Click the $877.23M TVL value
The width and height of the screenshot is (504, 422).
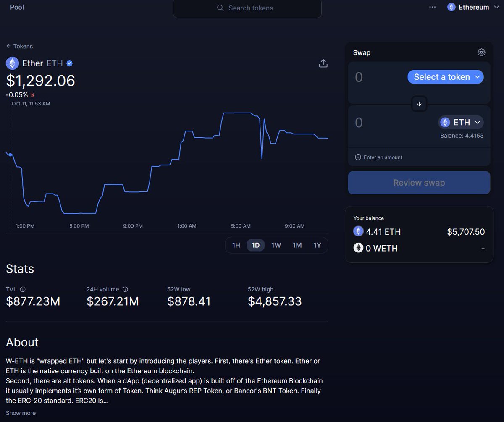click(33, 301)
